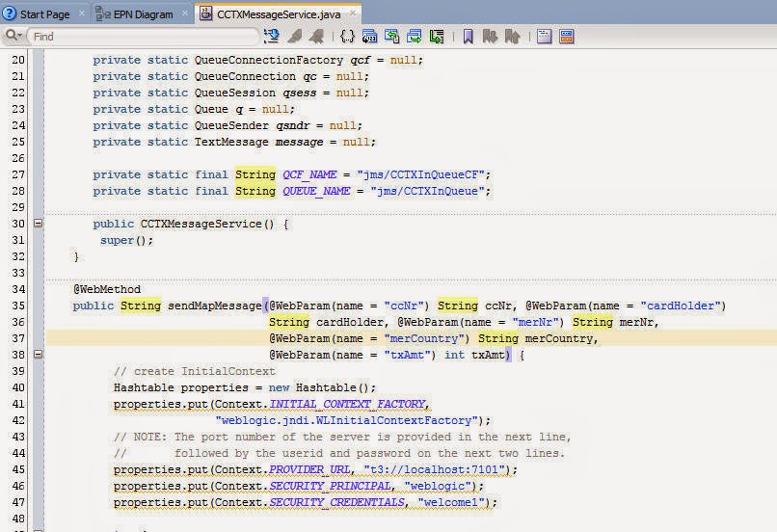Click the QCF_NAME constant on line 27
The width and height of the screenshot is (777, 532).
[x=309, y=174]
